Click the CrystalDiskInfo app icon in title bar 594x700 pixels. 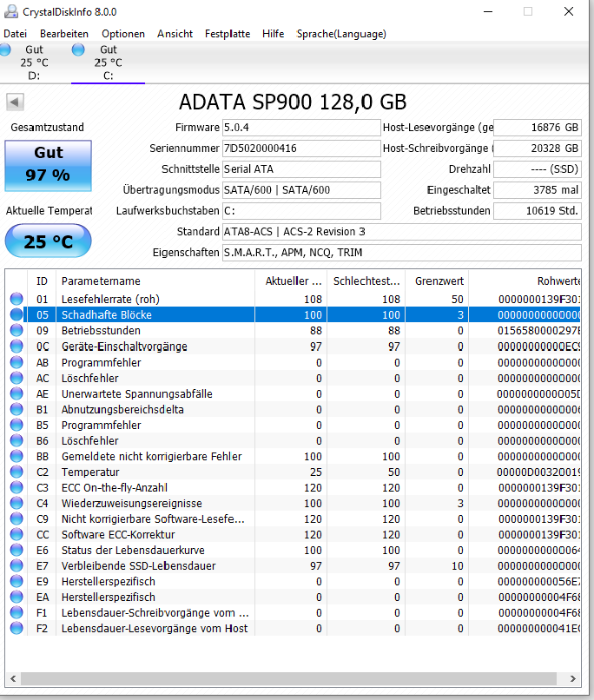point(11,11)
